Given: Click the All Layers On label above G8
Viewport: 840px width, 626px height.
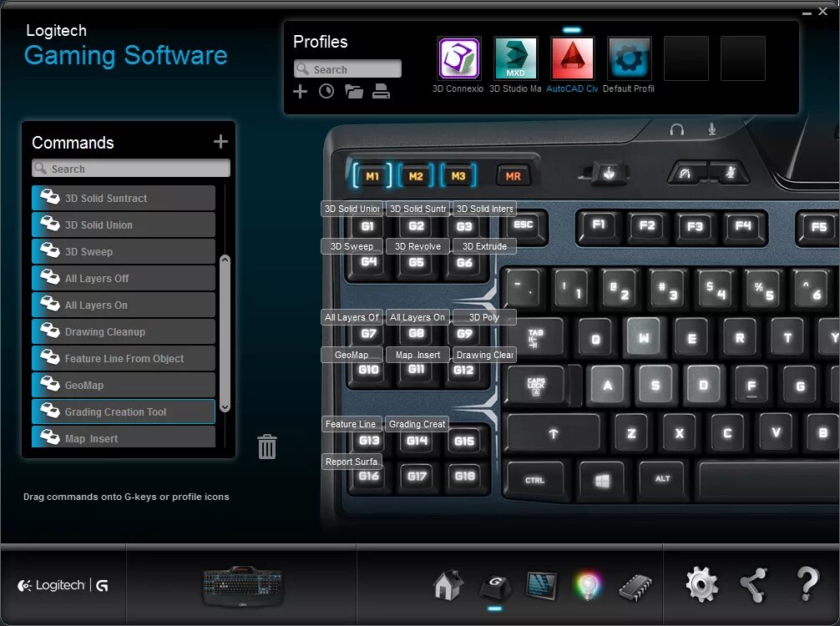Looking at the screenshot, I should [417, 317].
